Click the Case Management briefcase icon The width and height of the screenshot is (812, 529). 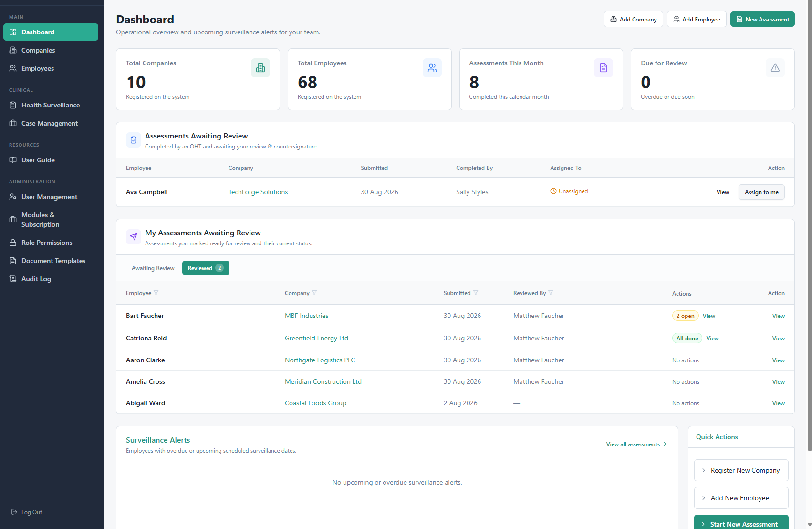[13, 123]
